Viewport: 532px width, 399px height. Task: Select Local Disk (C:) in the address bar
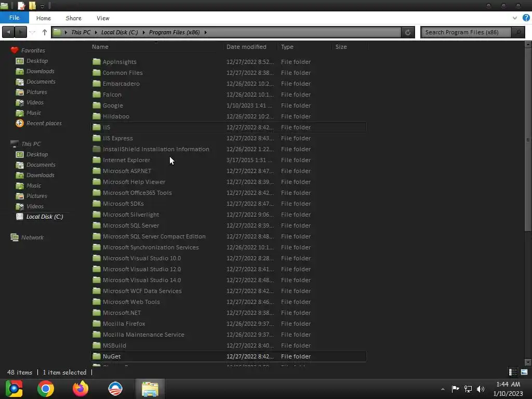(x=119, y=32)
